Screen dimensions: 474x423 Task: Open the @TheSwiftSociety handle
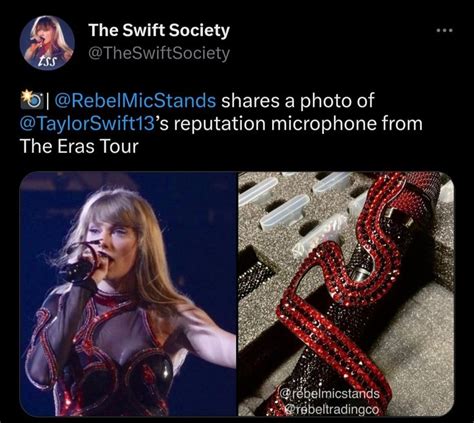point(159,53)
